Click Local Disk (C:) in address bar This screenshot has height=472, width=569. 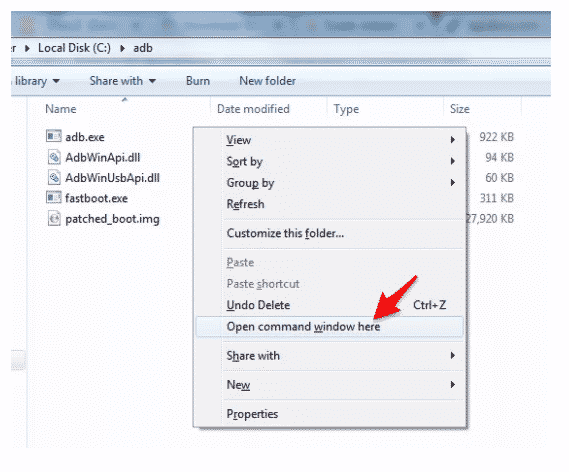74,48
